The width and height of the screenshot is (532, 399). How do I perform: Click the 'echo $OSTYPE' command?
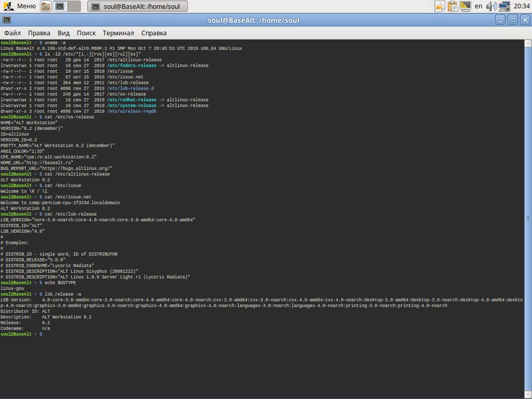(60, 283)
